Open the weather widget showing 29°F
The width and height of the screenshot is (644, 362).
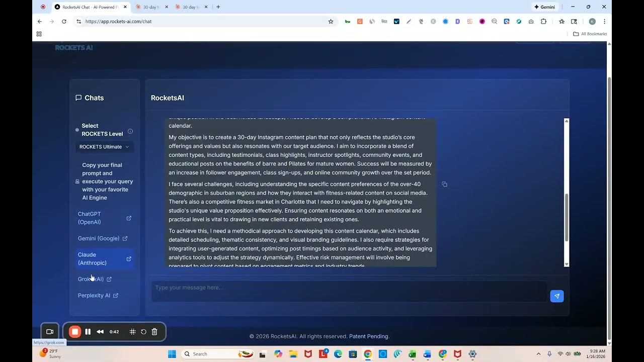click(x=49, y=353)
